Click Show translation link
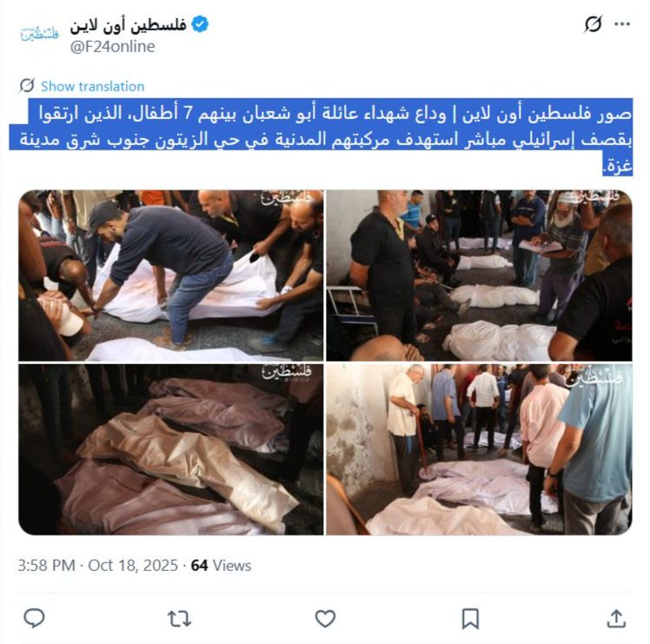650x644 pixels. coord(92,86)
